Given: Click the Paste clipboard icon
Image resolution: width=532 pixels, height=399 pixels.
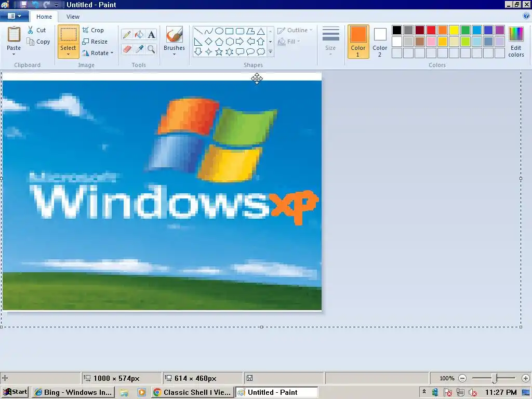Looking at the screenshot, I should [x=14, y=34].
